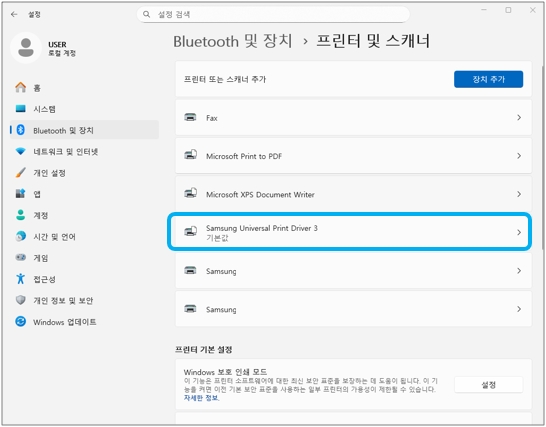This screenshot has width=546, height=427.
Task: Click the Bluetooth icon in sidebar
Action: 21,130
